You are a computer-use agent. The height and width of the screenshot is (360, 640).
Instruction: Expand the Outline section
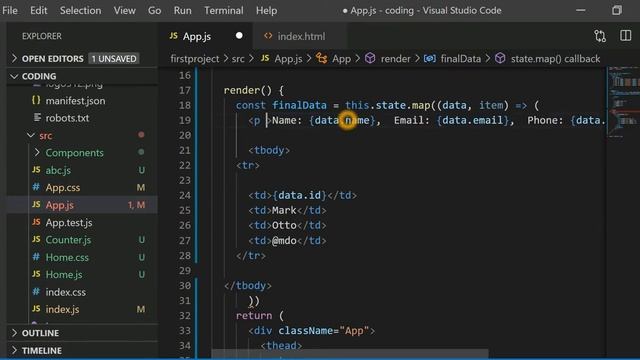point(40,333)
